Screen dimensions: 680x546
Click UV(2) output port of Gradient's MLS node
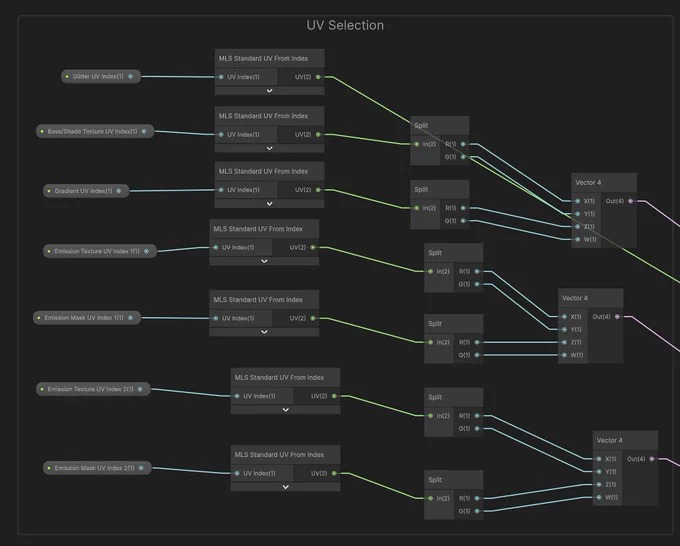(x=318, y=190)
